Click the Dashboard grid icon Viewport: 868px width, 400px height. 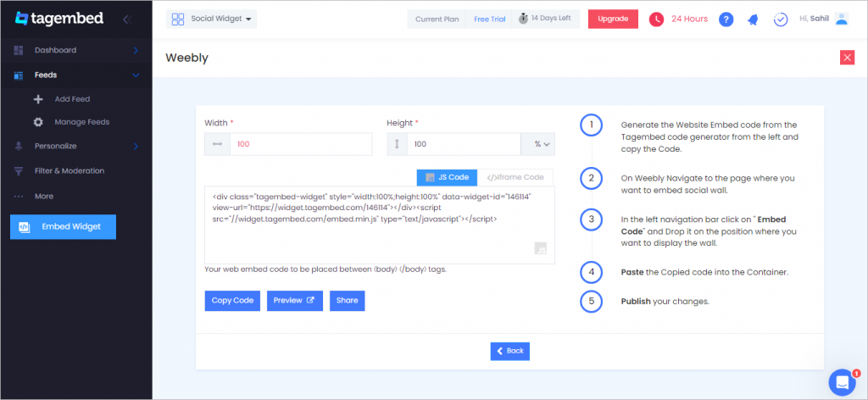[19, 50]
